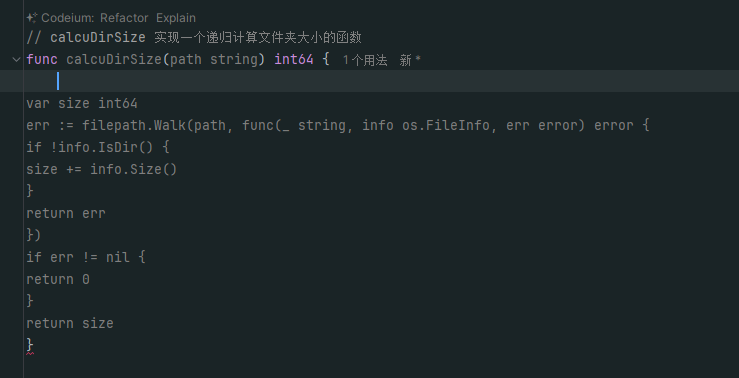Click the "var size int64" line
The width and height of the screenshot is (739, 378).
tap(82, 103)
